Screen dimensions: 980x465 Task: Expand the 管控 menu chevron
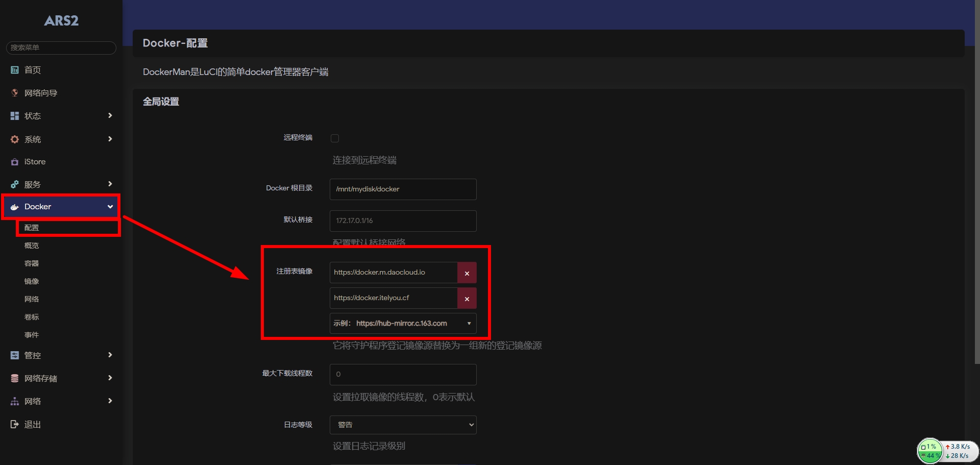point(110,355)
